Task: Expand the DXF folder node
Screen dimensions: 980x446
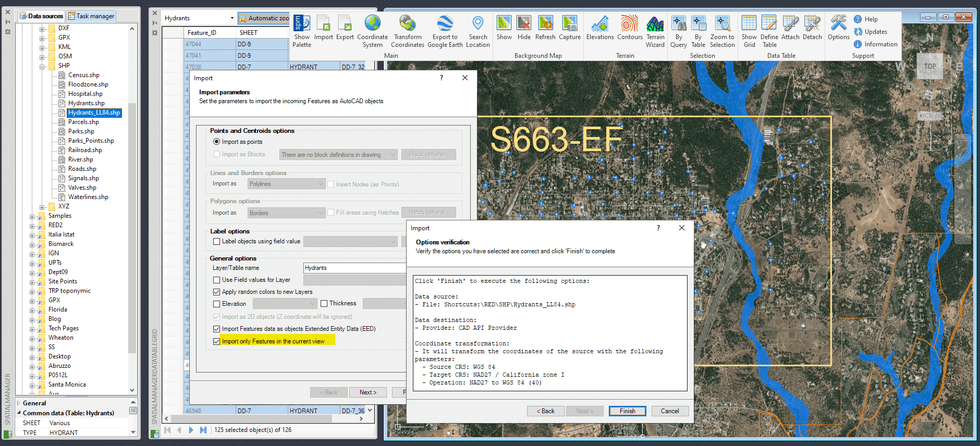Action: pyautogui.click(x=42, y=29)
